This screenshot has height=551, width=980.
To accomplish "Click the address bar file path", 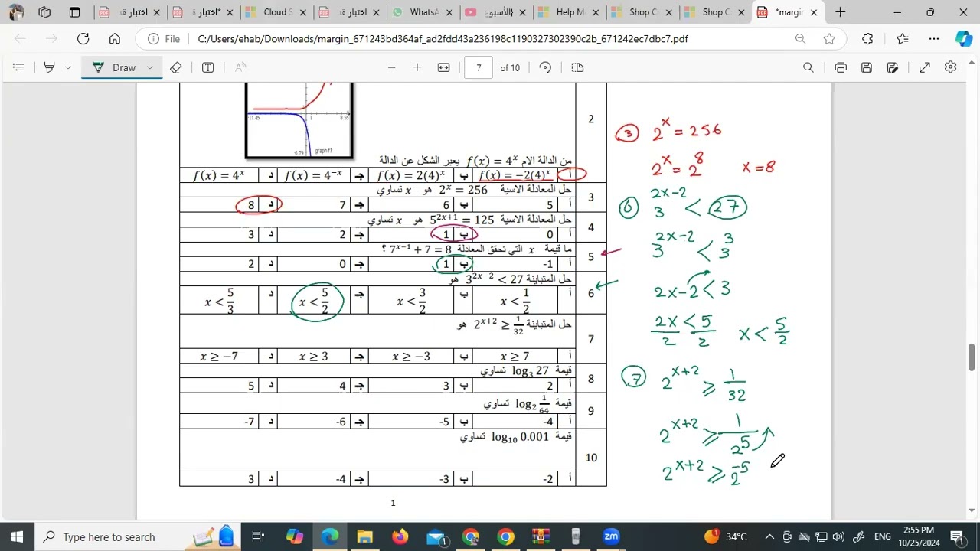I will (x=443, y=39).
